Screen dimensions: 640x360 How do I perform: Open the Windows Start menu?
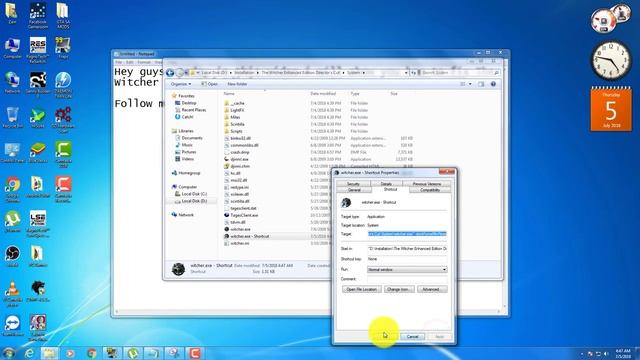pos(8,353)
